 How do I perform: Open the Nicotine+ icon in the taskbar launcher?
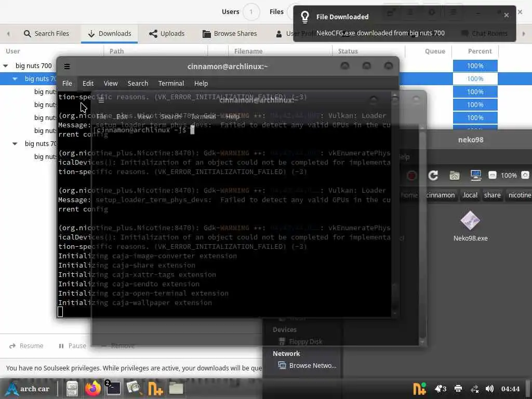click(x=155, y=389)
